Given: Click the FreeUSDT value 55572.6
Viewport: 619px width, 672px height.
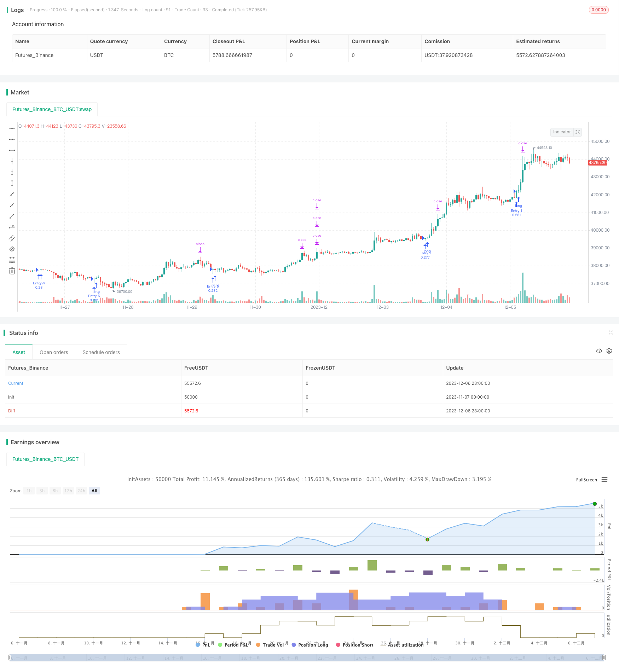Looking at the screenshot, I should [192, 383].
